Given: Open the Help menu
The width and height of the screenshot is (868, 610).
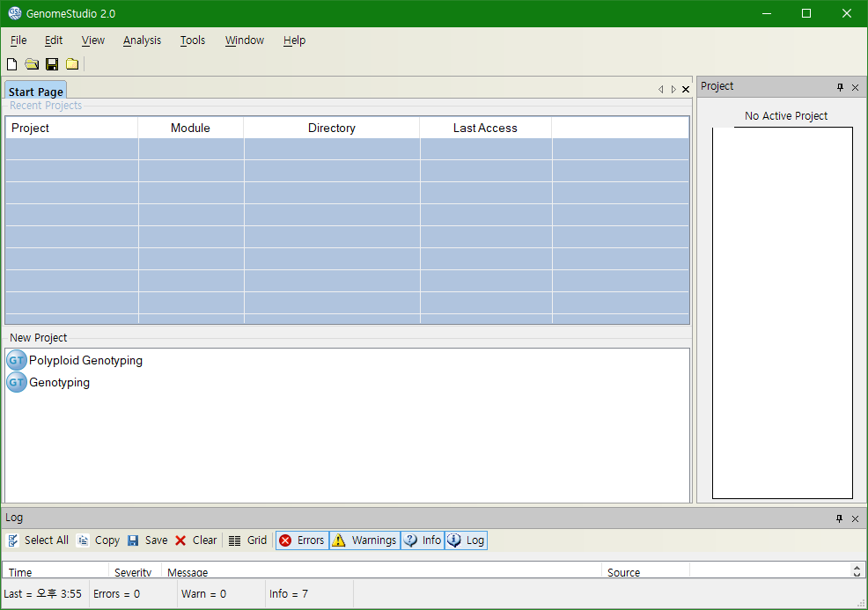Looking at the screenshot, I should [x=295, y=40].
